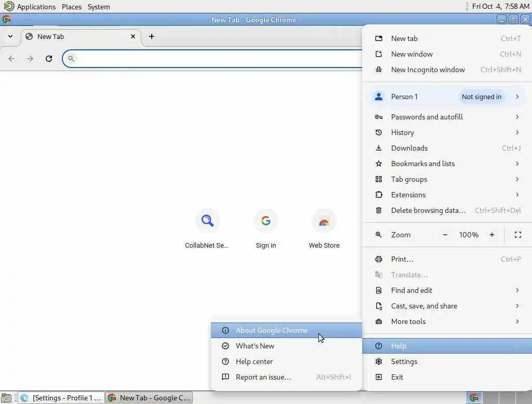The width and height of the screenshot is (532, 404).
Task: Enter fullscreen using the zoom row icon
Action: coord(518,235)
